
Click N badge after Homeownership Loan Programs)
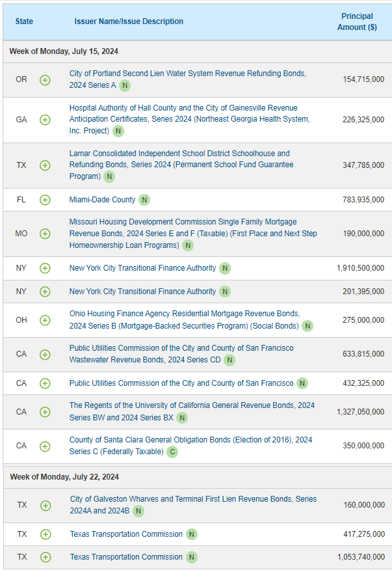[188, 245]
